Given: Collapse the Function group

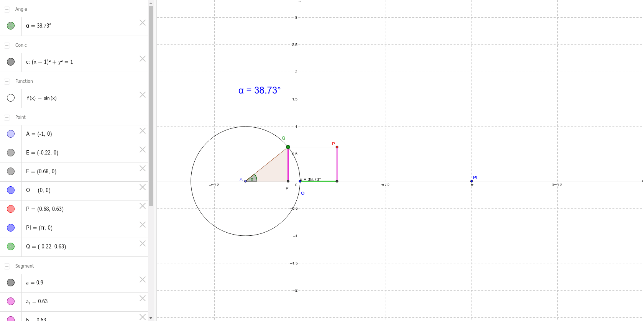Looking at the screenshot, I should pyautogui.click(x=7, y=81).
